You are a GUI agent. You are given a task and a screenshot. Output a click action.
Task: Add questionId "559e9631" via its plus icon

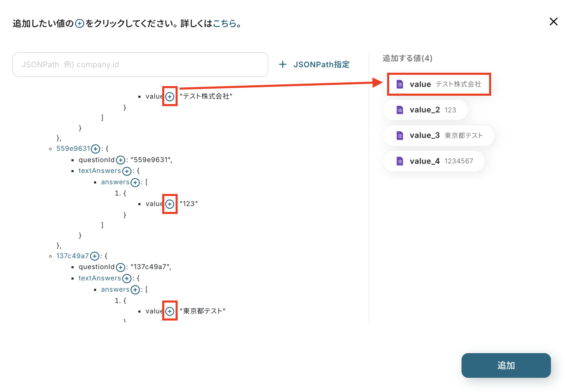pos(120,160)
